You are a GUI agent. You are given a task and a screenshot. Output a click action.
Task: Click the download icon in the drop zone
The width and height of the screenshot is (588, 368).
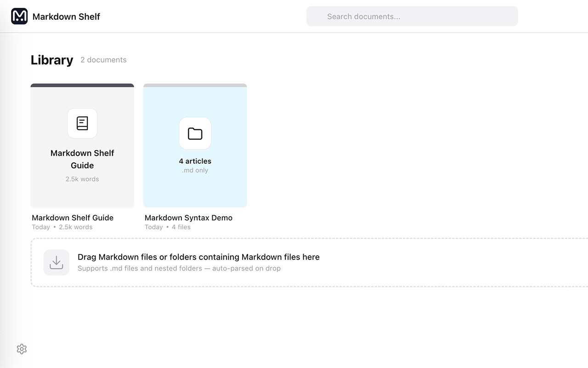point(57,263)
